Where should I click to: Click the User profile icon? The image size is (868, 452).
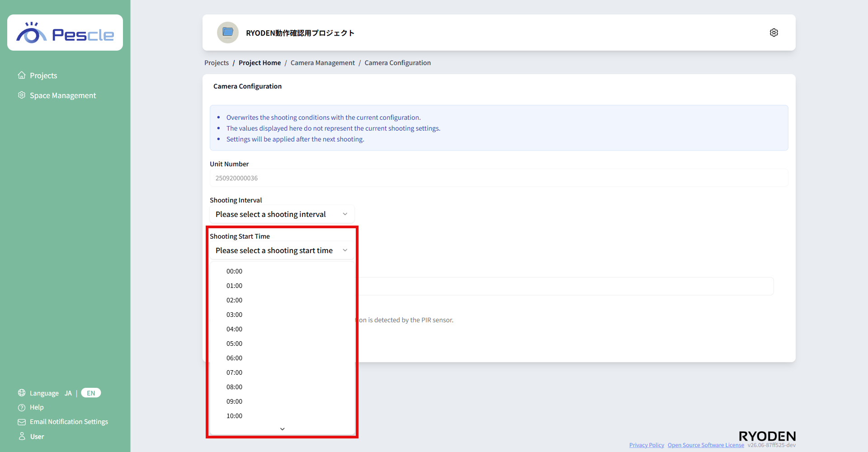[x=22, y=436]
